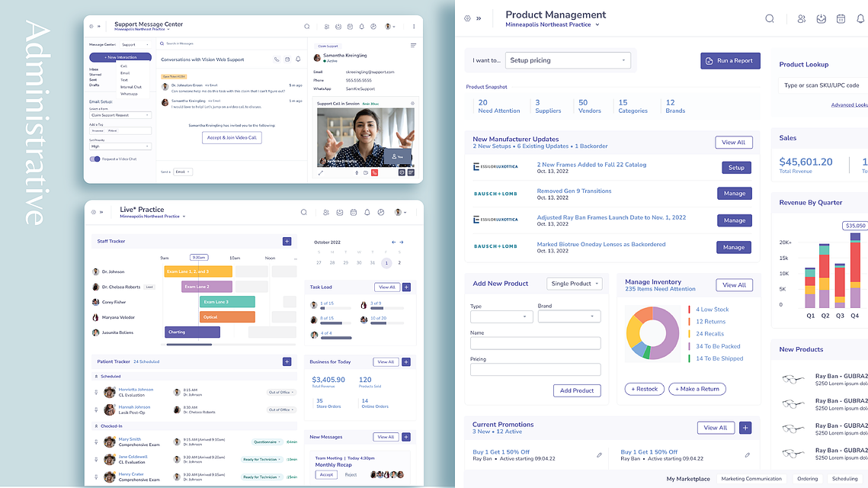Go to next month in October 2022 calendar

(402, 242)
